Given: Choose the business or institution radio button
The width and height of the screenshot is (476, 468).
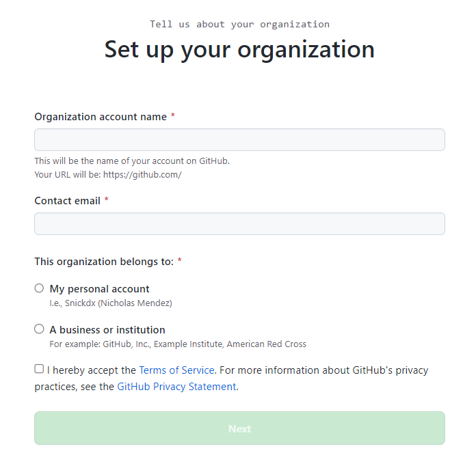Looking at the screenshot, I should [39, 329].
